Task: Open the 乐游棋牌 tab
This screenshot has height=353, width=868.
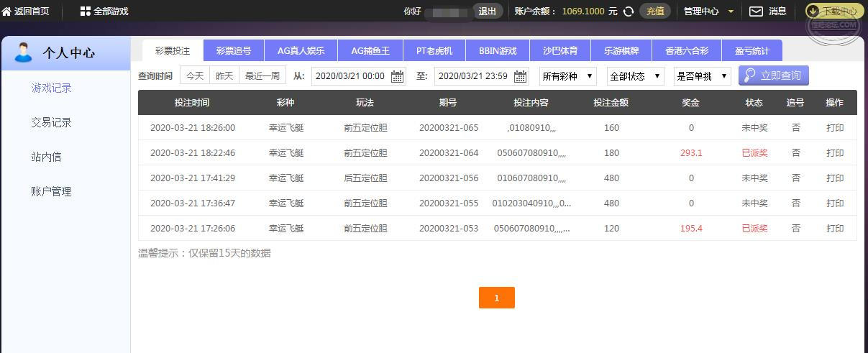Action: pyautogui.click(x=621, y=51)
